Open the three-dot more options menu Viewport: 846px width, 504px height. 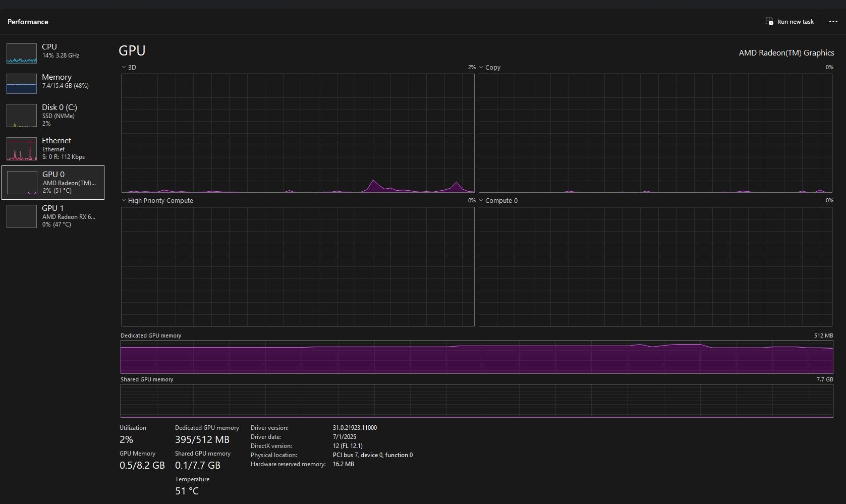click(833, 21)
